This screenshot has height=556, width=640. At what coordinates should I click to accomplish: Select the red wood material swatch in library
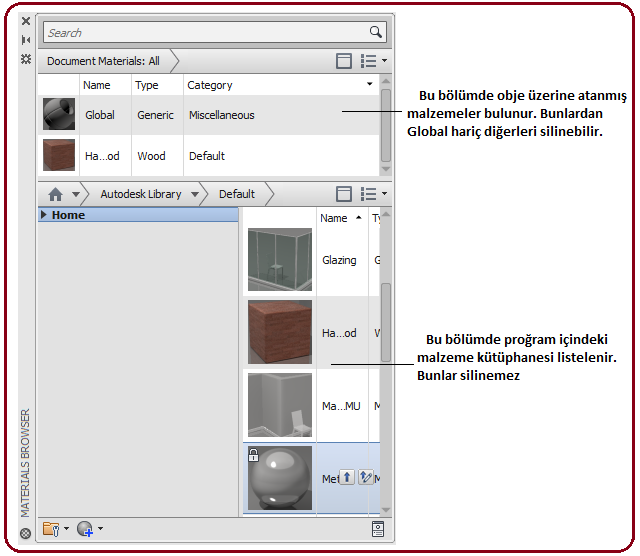[280, 332]
